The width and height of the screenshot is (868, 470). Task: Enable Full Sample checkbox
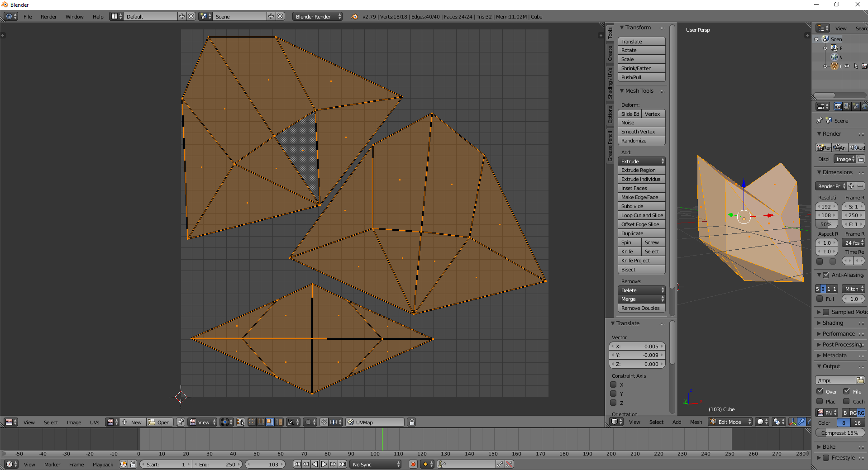820,299
